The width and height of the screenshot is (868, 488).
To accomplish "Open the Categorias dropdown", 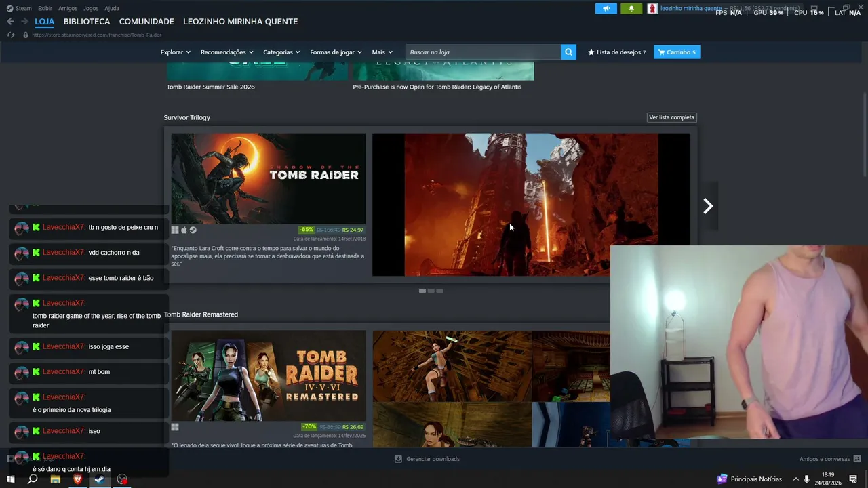I will 282,52.
